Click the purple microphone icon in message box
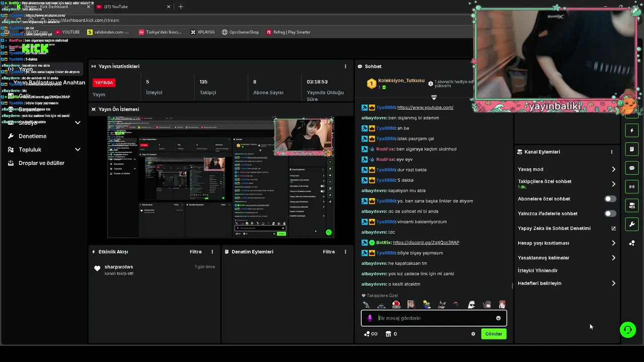 [x=370, y=318]
